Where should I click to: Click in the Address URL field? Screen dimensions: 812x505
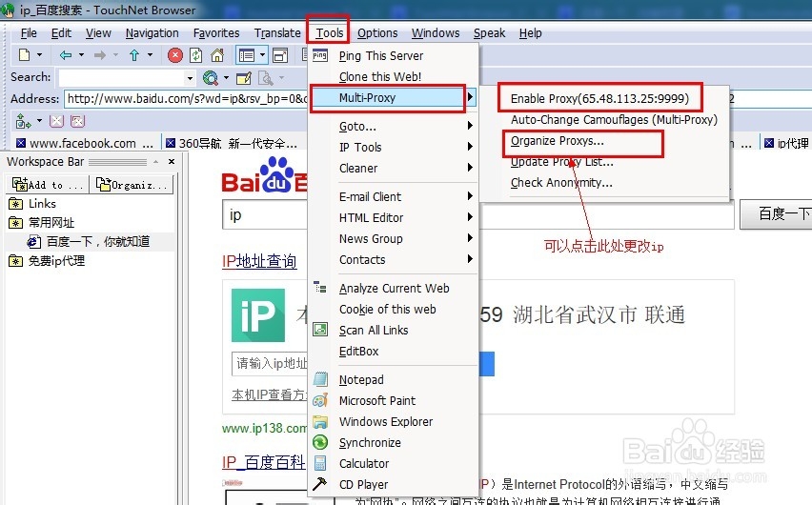[187, 98]
